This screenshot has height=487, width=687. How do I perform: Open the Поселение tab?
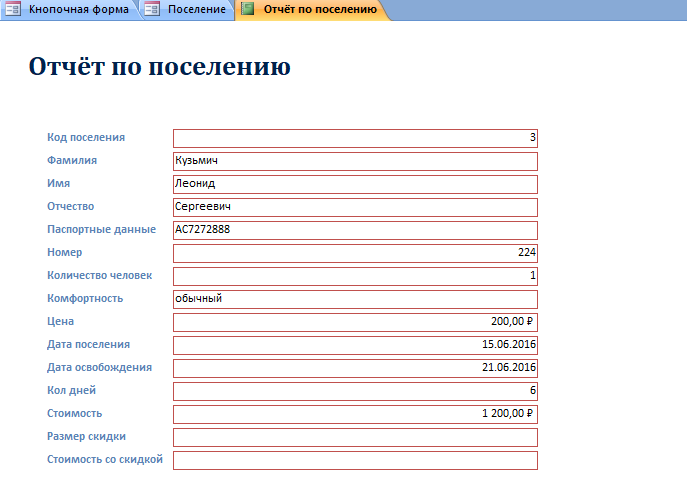188,9
